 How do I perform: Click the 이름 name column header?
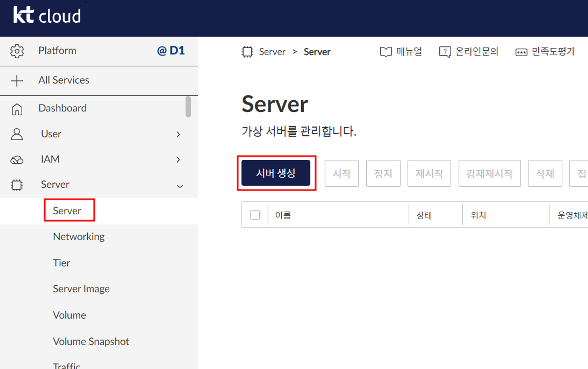(x=283, y=215)
